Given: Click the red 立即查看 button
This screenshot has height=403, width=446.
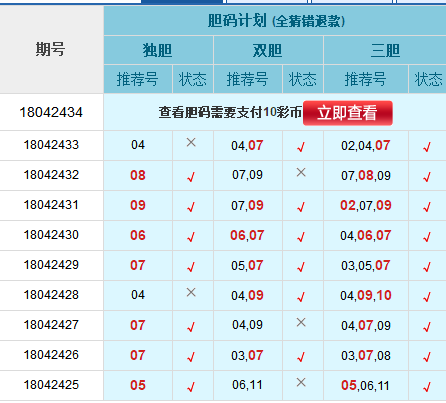Looking at the screenshot, I should coord(348,113).
